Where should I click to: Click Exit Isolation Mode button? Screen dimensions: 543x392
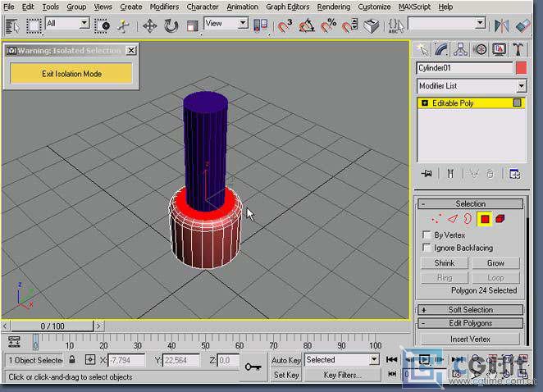[x=71, y=74]
